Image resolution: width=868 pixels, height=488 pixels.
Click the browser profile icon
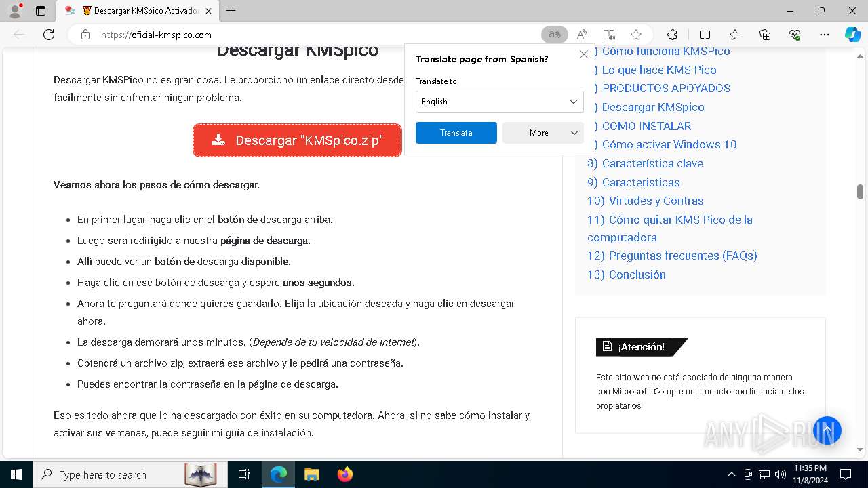(15, 11)
